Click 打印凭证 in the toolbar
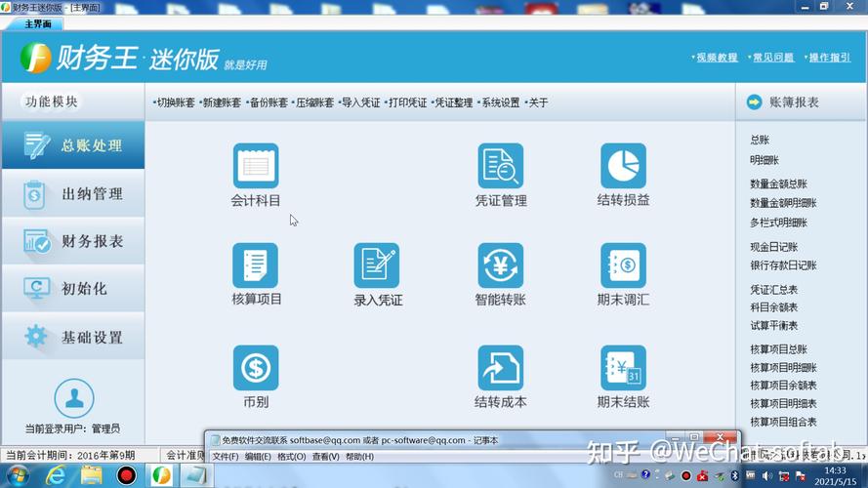This screenshot has height=488, width=868. 407,102
